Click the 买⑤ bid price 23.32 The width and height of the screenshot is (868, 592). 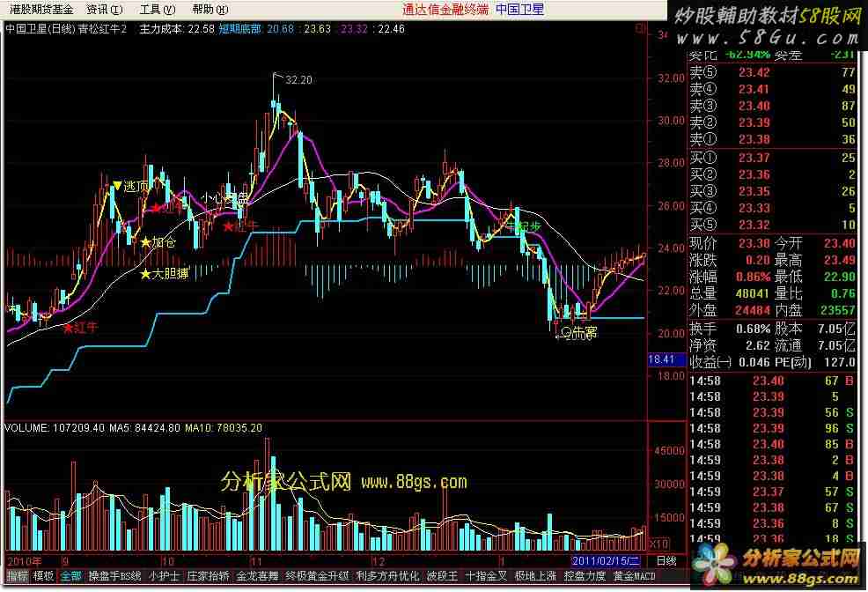(x=754, y=225)
